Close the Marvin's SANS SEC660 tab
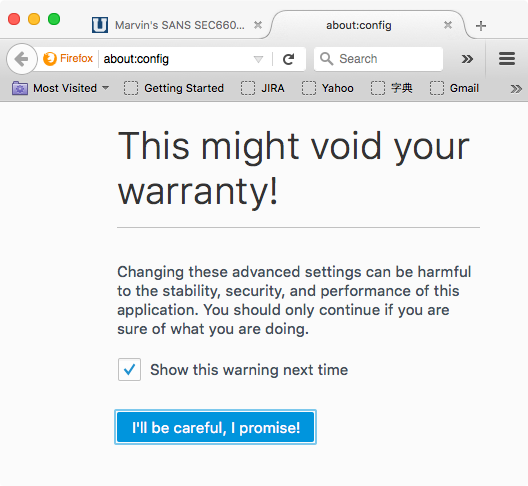 pyautogui.click(x=258, y=25)
